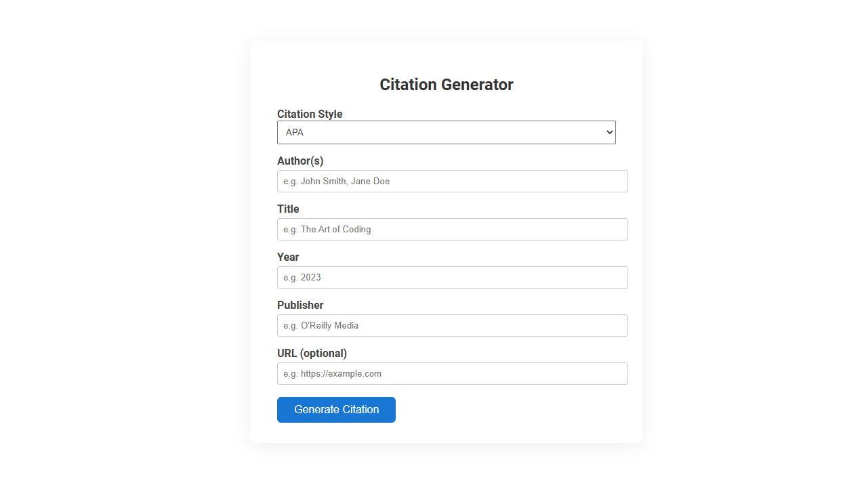Click the Citation Style label
Viewport: 866px width, 504px height.
point(310,114)
